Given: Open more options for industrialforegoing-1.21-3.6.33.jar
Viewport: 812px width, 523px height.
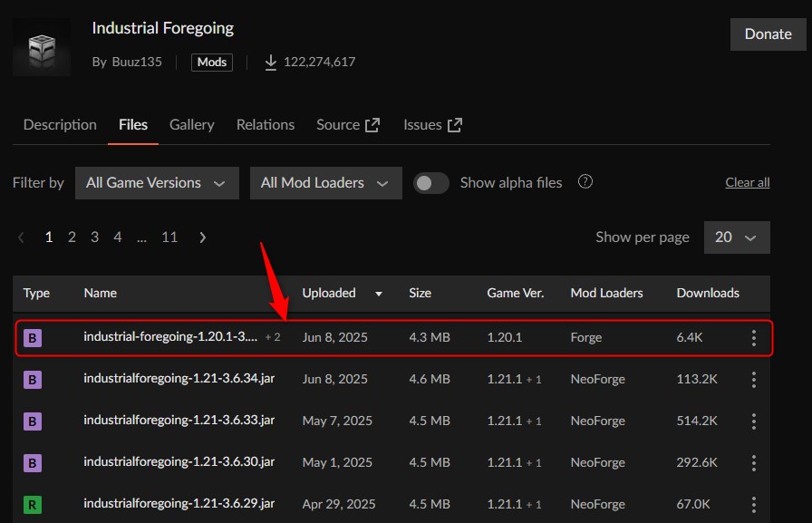Looking at the screenshot, I should click(x=753, y=421).
